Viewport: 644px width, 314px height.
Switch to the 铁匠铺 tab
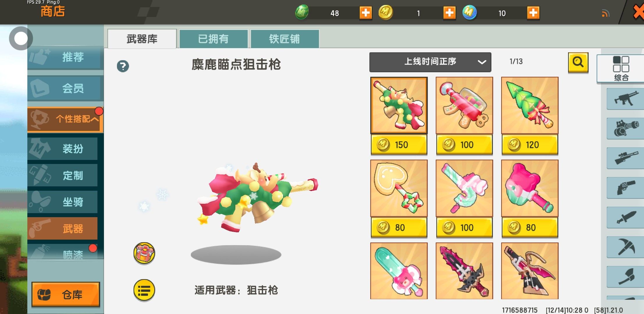(285, 39)
